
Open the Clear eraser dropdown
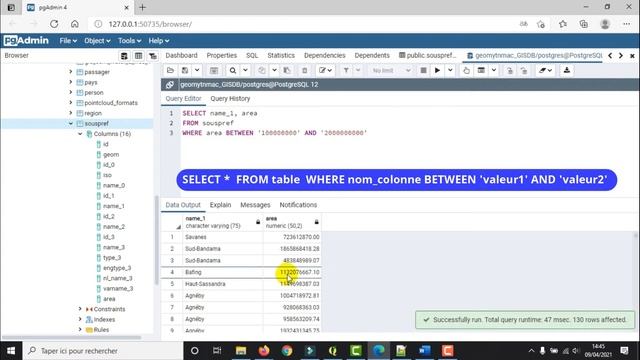tap(545, 71)
